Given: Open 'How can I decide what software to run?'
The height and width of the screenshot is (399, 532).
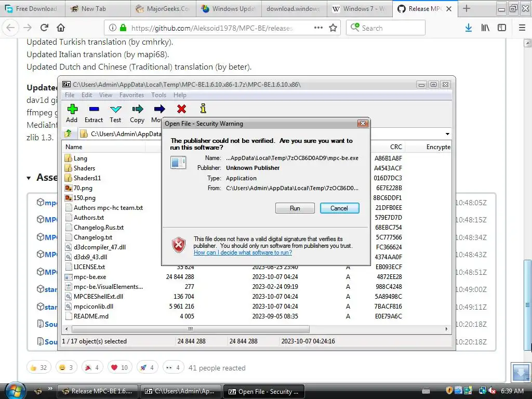Looking at the screenshot, I should tap(243, 252).
